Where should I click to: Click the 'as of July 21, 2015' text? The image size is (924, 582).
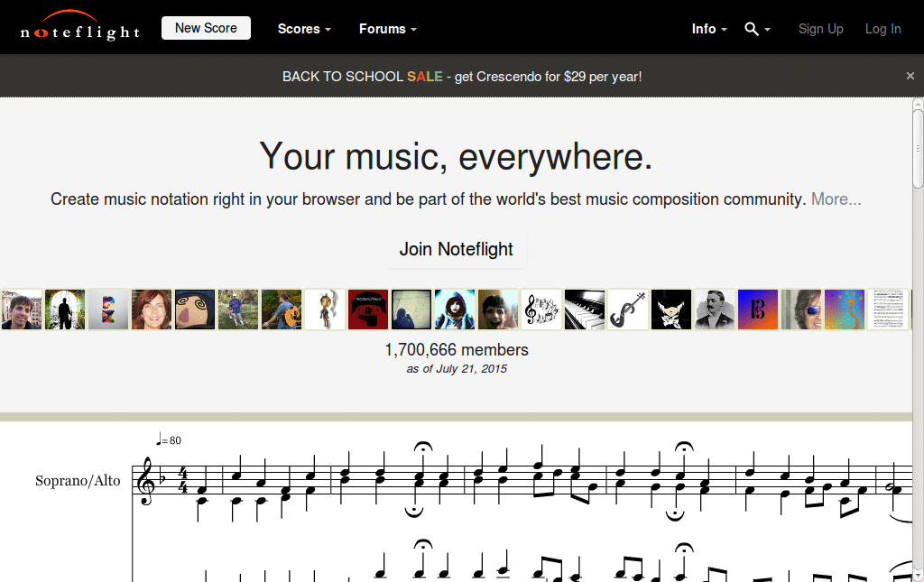click(457, 369)
